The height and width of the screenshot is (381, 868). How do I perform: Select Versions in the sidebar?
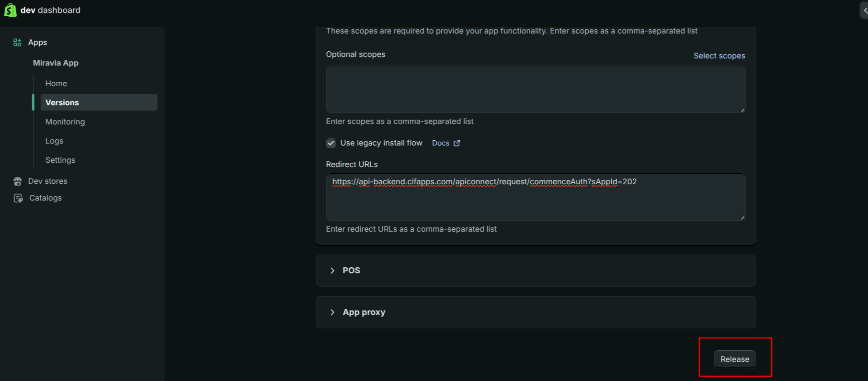tap(62, 102)
